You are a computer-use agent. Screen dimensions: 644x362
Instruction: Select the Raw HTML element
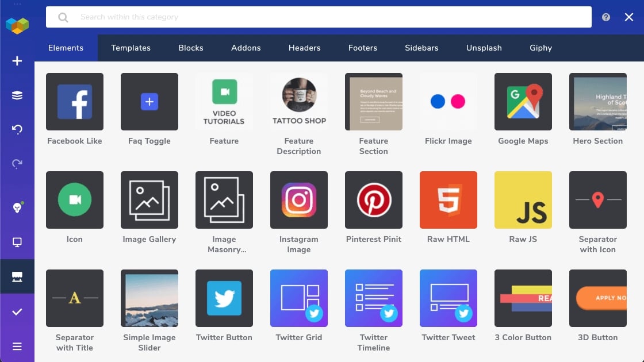point(448,200)
